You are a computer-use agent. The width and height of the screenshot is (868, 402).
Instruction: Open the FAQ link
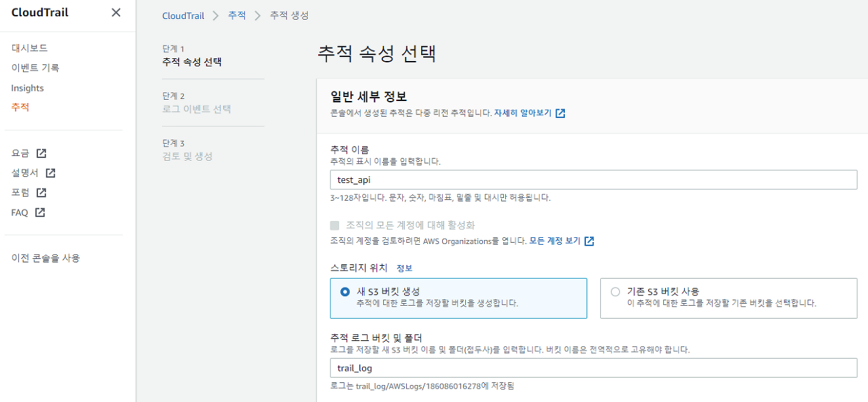[20, 213]
